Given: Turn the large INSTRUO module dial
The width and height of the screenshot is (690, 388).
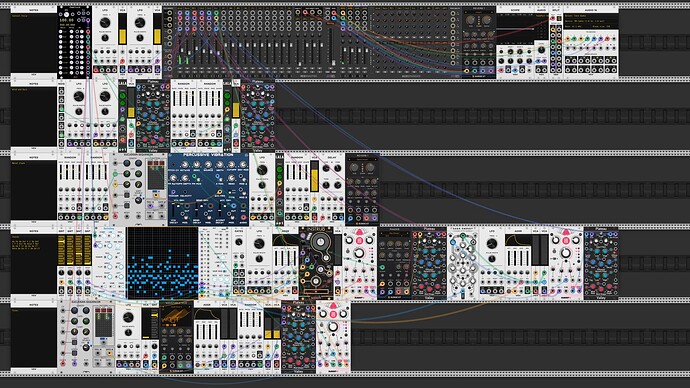Looking at the screenshot, I should [x=321, y=242].
